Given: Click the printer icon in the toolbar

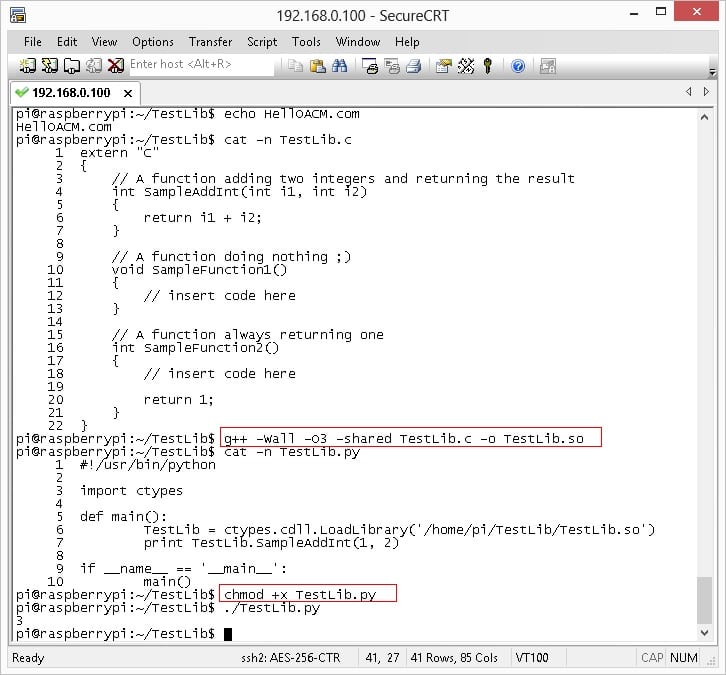Looking at the screenshot, I should coord(414,66).
